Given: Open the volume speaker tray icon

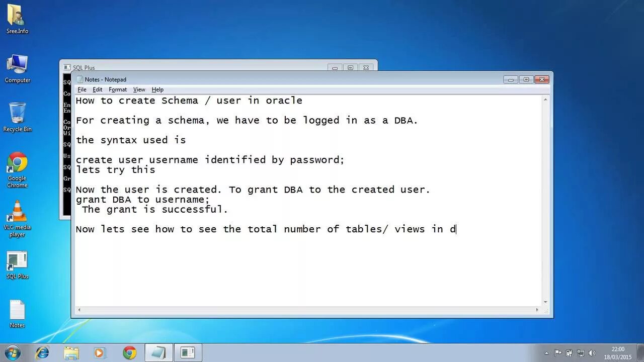Looking at the screenshot, I should (x=592, y=353).
